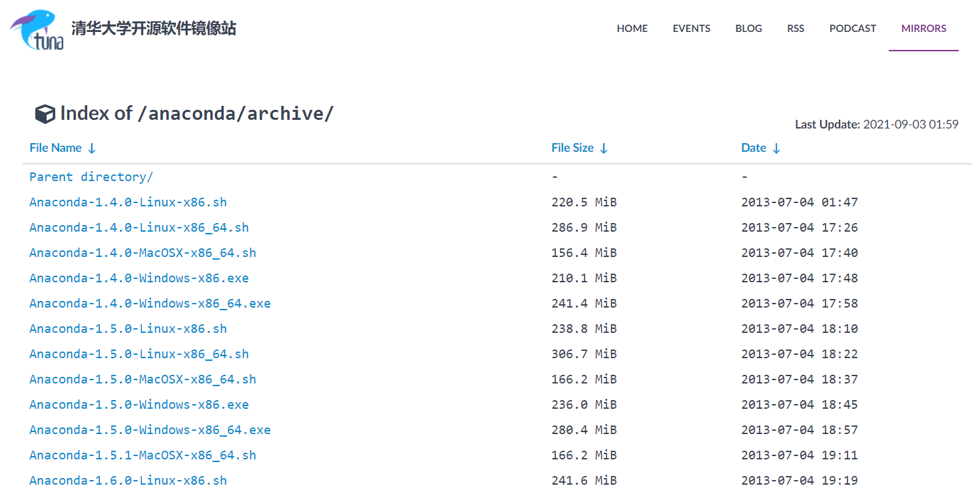Screen dimensions: 980x496
Task: Open the BLOG nav item
Action: click(x=749, y=29)
